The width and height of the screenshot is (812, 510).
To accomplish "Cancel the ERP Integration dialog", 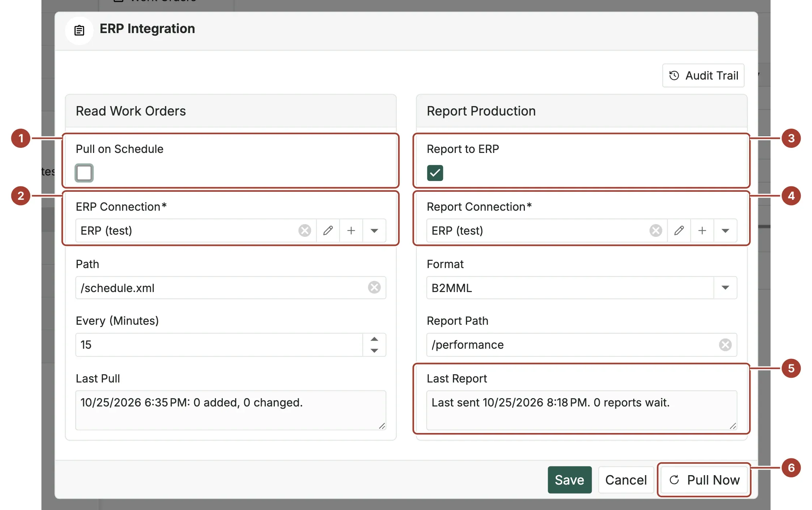I will point(626,480).
